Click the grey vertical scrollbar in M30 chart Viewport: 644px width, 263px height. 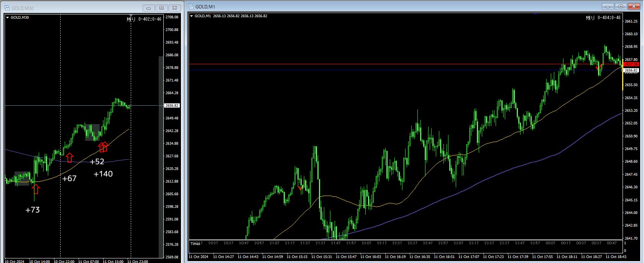[161, 157]
